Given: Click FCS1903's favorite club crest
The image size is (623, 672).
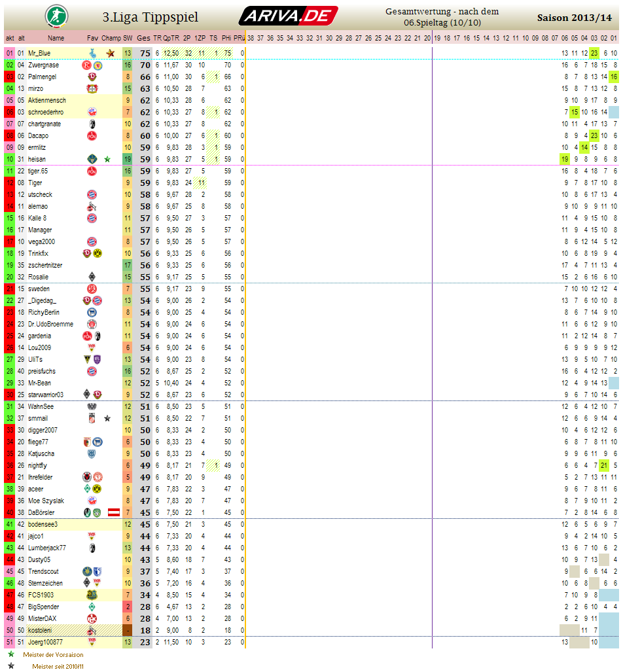Looking at the screenshot, I should (x=92, y=595).
